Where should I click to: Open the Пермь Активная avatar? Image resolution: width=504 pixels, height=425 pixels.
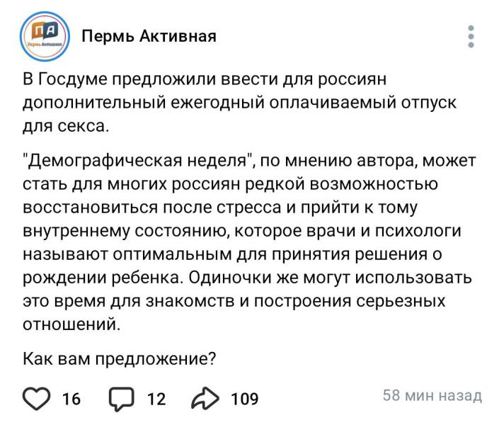[45, 36]
